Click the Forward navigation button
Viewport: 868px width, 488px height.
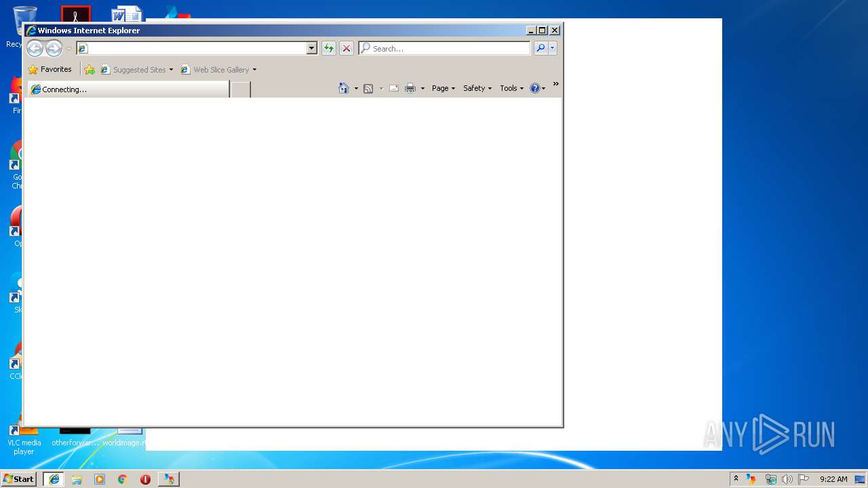54,48
